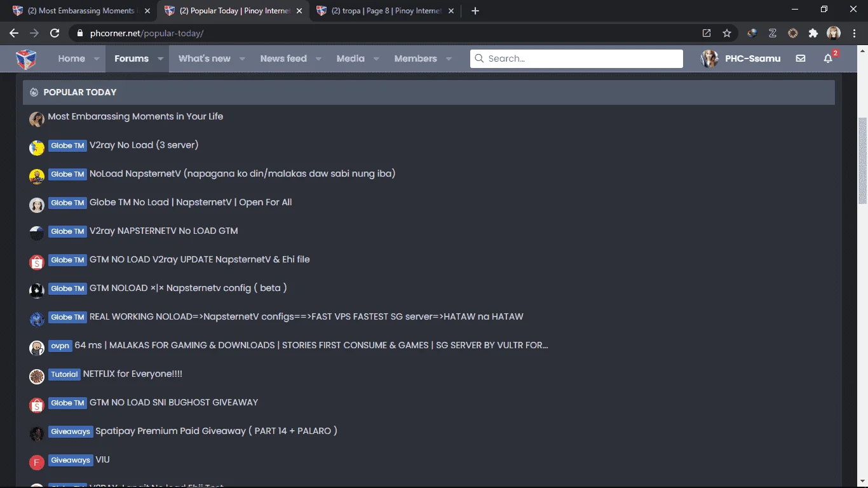868x488 pixels.
Task: Click the page vertical scrollbar thumb
Action: [x=862, y=160]
